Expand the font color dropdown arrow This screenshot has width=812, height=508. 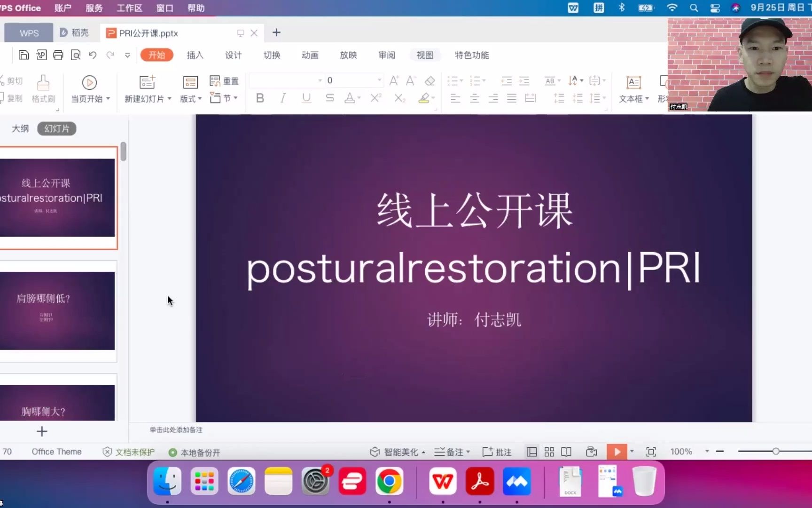[359, 98]
